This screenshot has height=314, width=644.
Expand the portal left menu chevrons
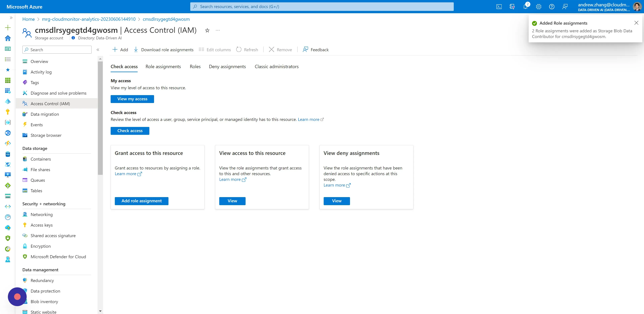coord(11,18)
